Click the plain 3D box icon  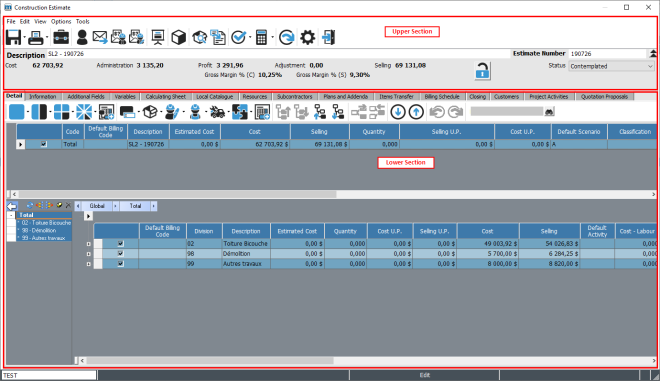[179, 37]
